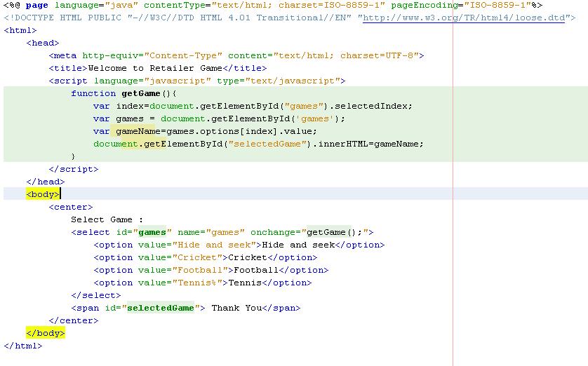Click the line setting selectedGame innerHTML
Screen dimensions: 588x366
(258, 144)
